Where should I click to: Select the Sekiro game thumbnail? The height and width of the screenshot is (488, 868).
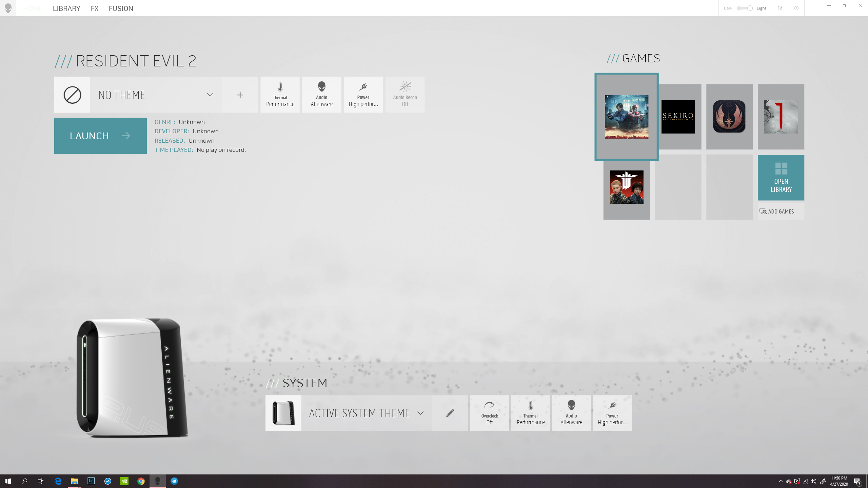click(x=678, y=117)
